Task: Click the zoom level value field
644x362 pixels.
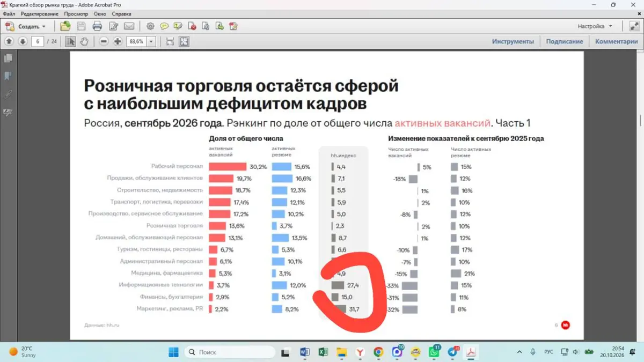Action: (137, 41)
